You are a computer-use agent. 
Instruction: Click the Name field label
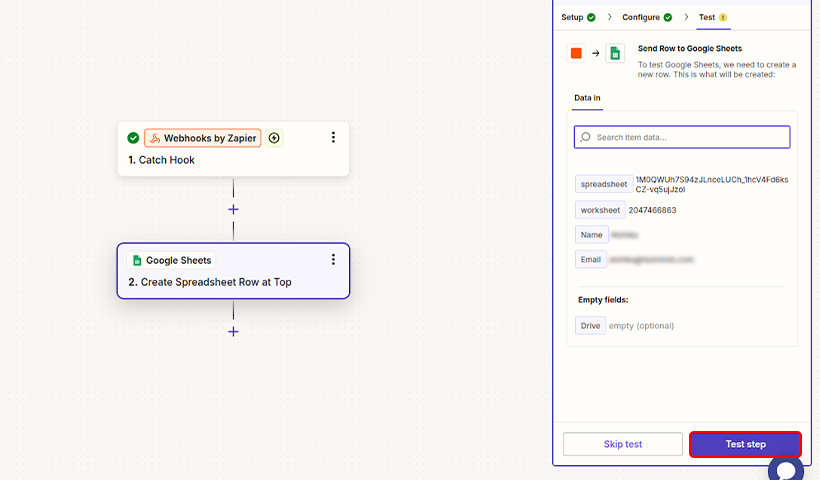591,235
